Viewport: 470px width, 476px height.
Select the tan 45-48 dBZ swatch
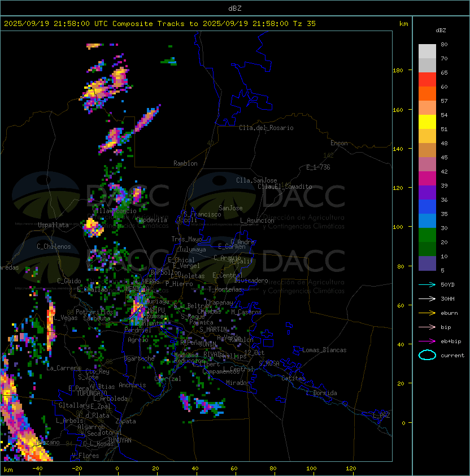coord(427,150)
